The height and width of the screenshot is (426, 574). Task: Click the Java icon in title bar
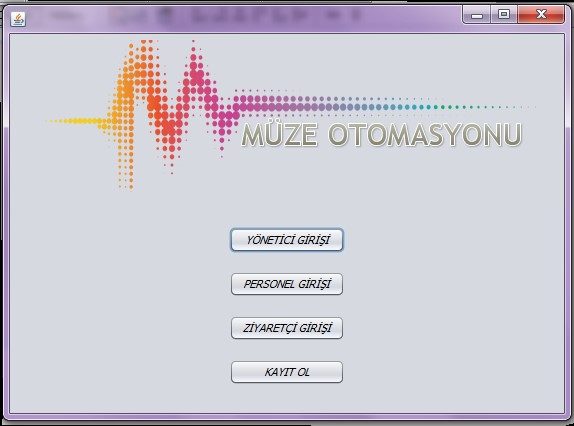(18, 19)
